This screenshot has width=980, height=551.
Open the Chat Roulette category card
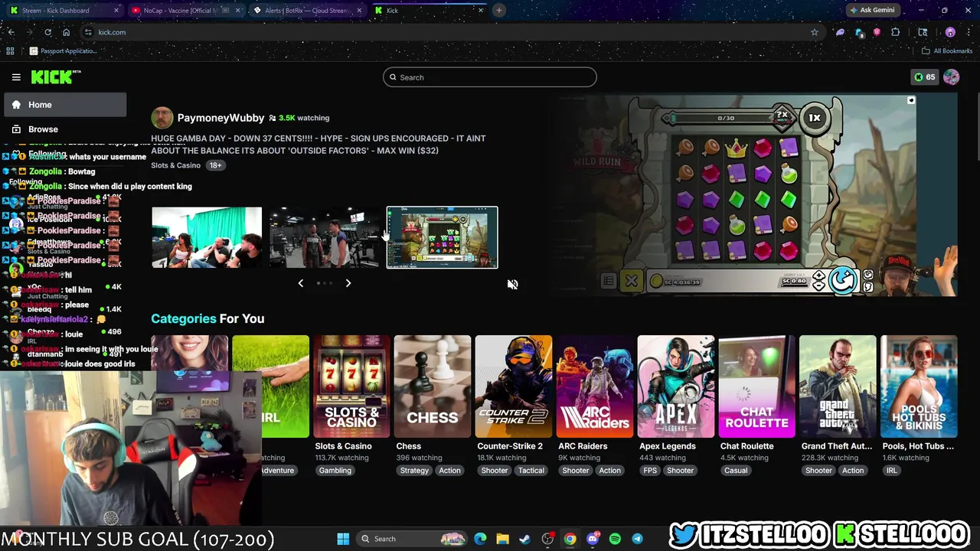(x=757, y=386)
